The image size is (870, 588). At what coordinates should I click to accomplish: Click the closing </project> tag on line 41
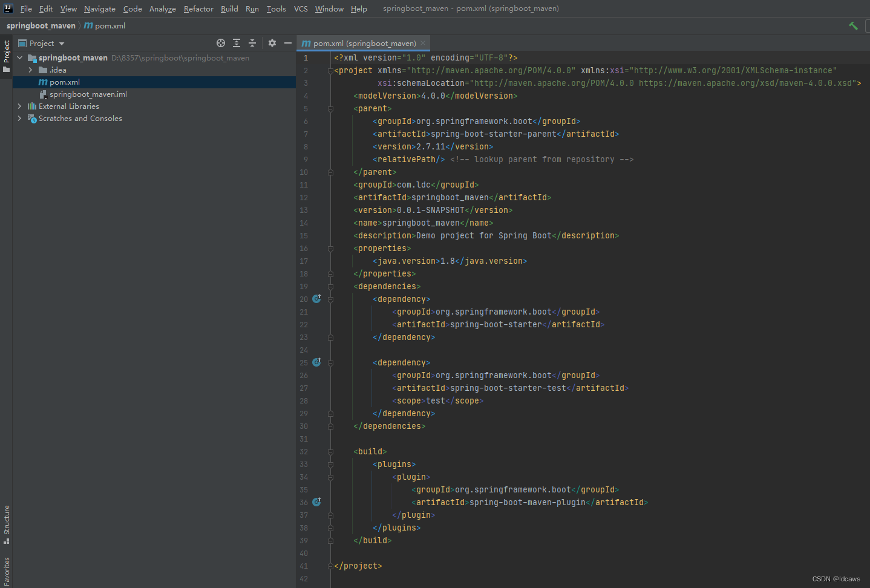pyautogui.click(x=358, y=566)
